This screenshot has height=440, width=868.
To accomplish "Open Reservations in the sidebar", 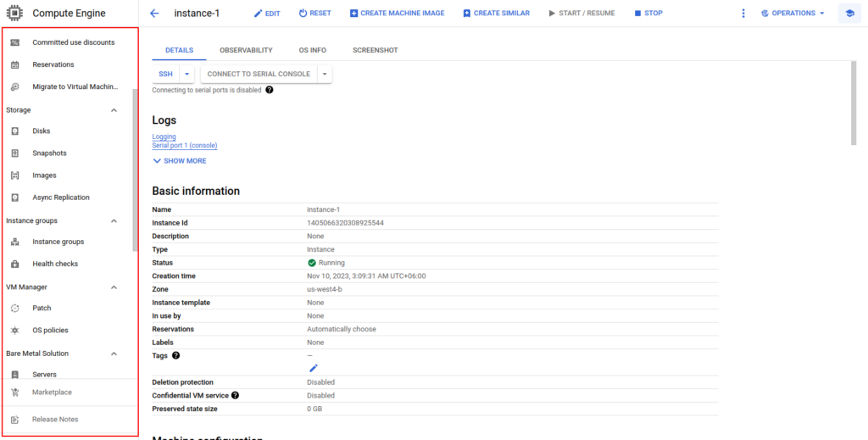I will 53,64.
